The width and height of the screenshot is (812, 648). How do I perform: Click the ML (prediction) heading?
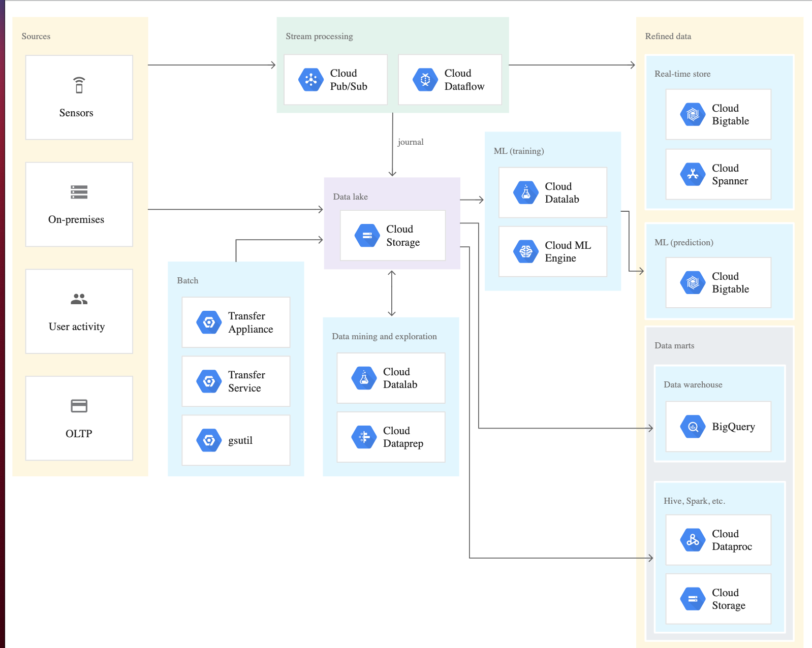[684, 242]
